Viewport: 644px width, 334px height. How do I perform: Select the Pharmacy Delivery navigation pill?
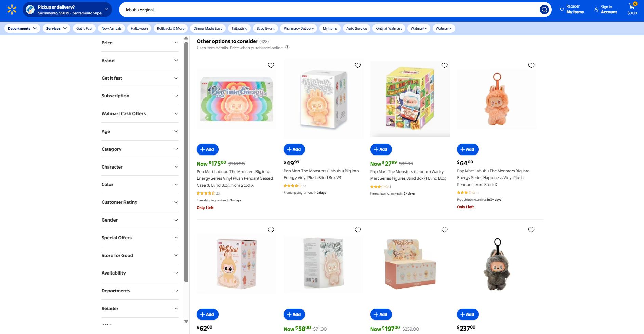(x=299, y=28)
